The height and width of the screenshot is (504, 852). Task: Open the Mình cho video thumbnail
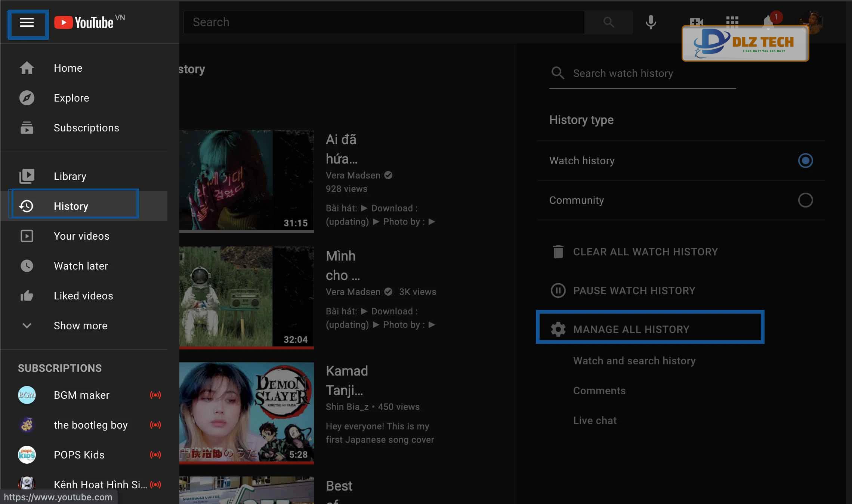pos(247,297)
